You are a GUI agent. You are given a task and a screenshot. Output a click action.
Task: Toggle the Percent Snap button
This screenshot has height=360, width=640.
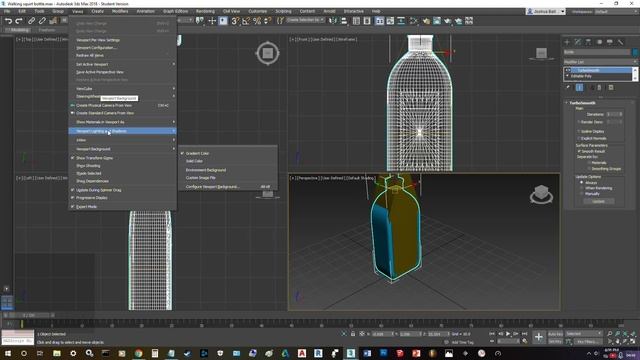click(257, 21)
